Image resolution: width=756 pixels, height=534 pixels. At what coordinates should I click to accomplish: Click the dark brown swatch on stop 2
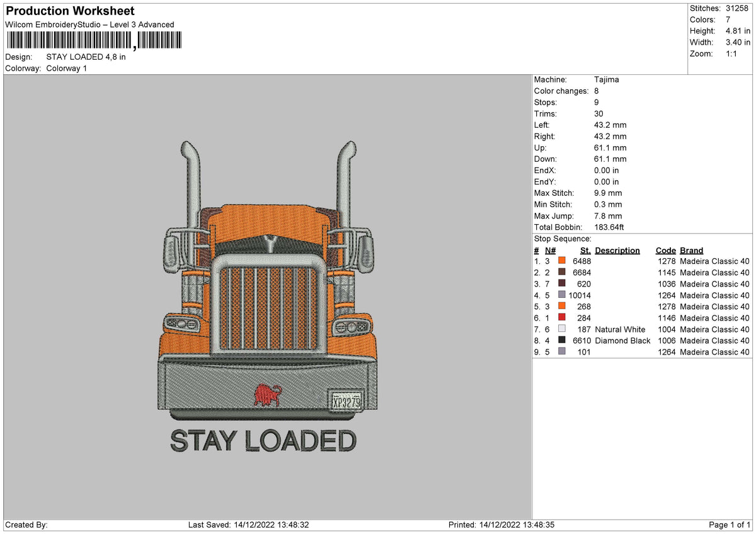562,273
